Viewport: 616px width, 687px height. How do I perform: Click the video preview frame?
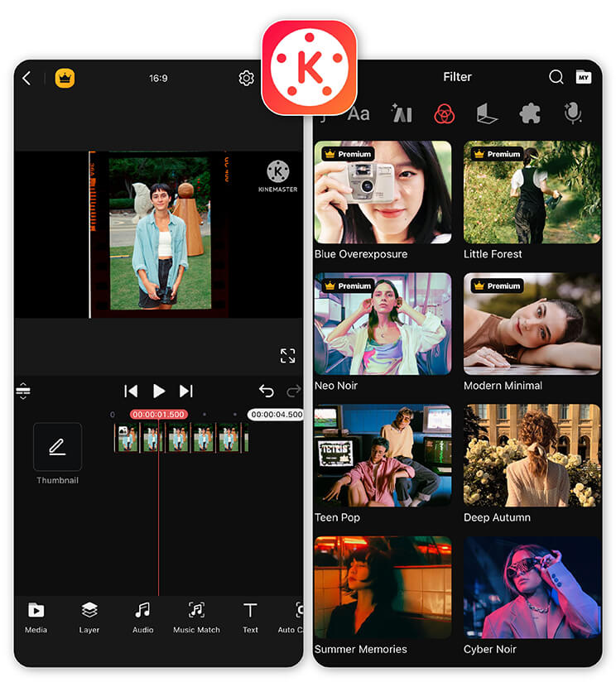point(160,234)
